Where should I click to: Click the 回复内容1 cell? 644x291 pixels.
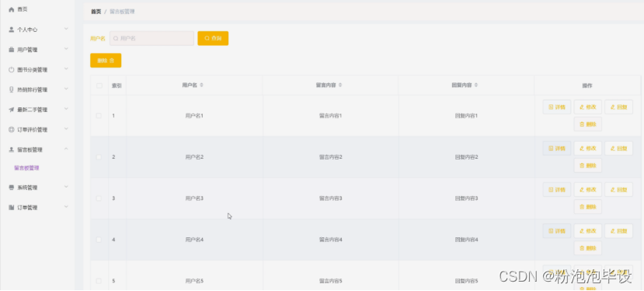click(466, 116)
